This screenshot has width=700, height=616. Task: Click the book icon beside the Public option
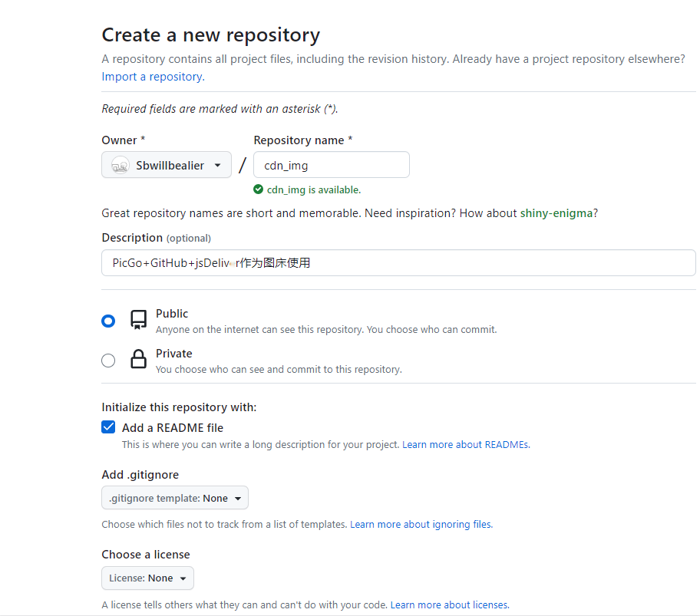[138, 320]
